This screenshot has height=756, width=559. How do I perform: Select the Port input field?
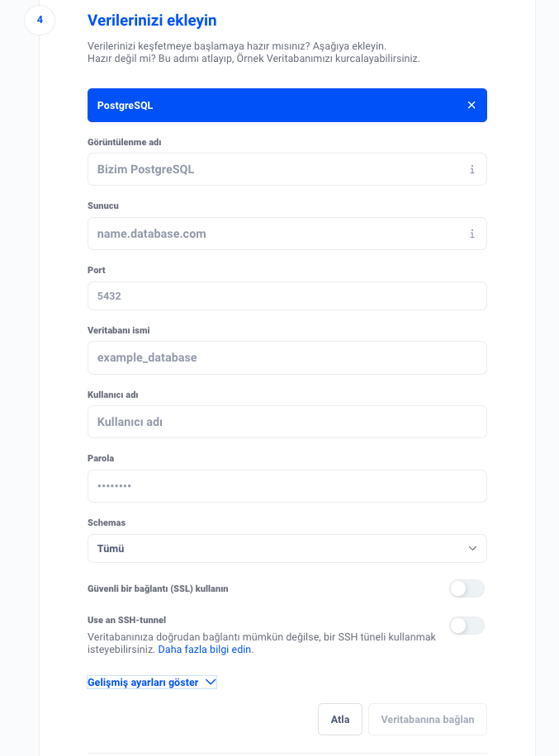287,295
